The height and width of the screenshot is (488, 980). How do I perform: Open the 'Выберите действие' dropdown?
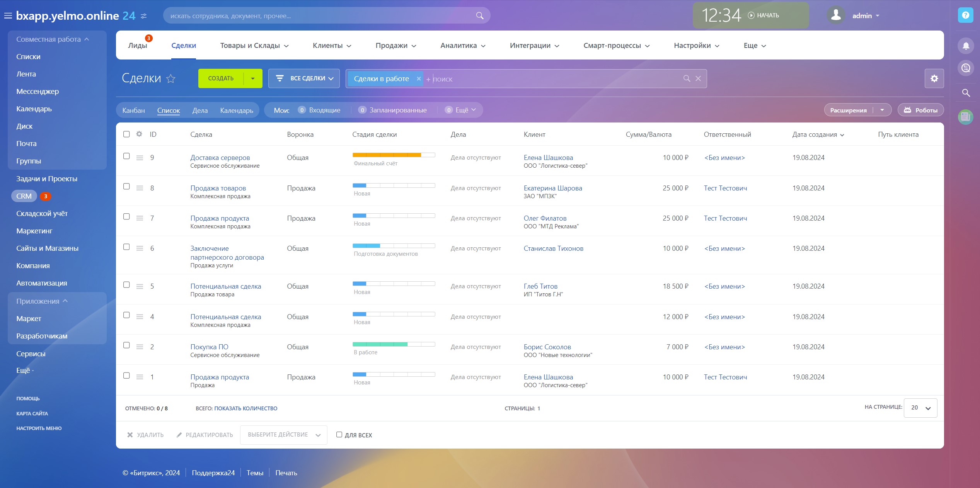[x=283, y=435]
